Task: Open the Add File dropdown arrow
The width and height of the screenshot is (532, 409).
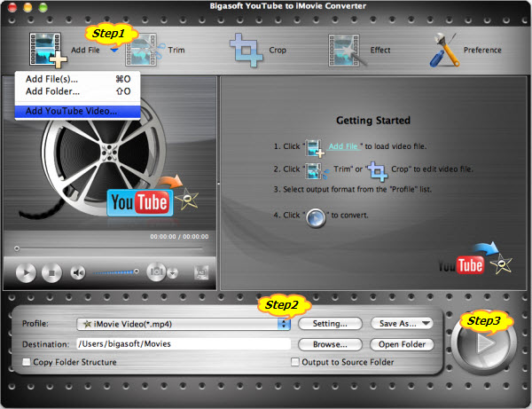Action: coord(114,51)
